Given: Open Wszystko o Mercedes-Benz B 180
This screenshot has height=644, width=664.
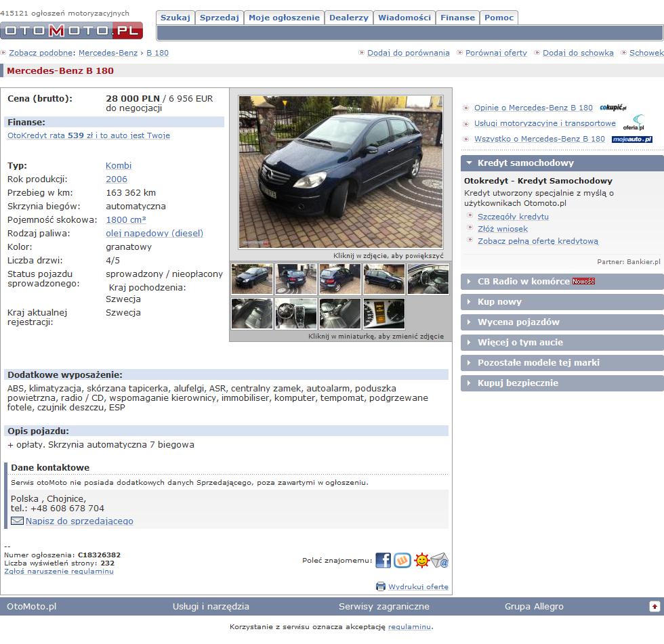Looking at the screenshot, I should tap(539, 139).
